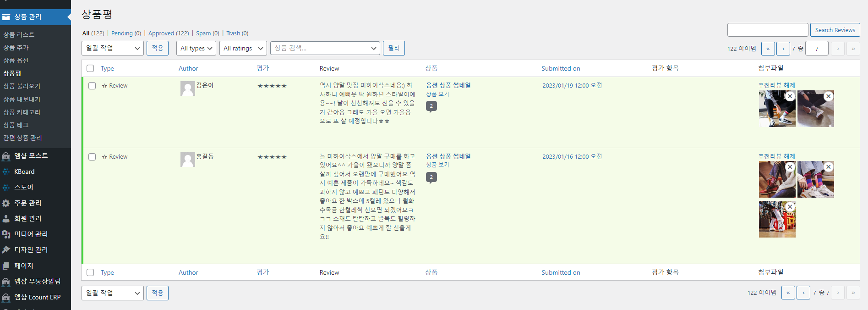Select the 김은아 review checkbox
The width and height of the screenshot is (868, 310).
click(x=92, y=86)
